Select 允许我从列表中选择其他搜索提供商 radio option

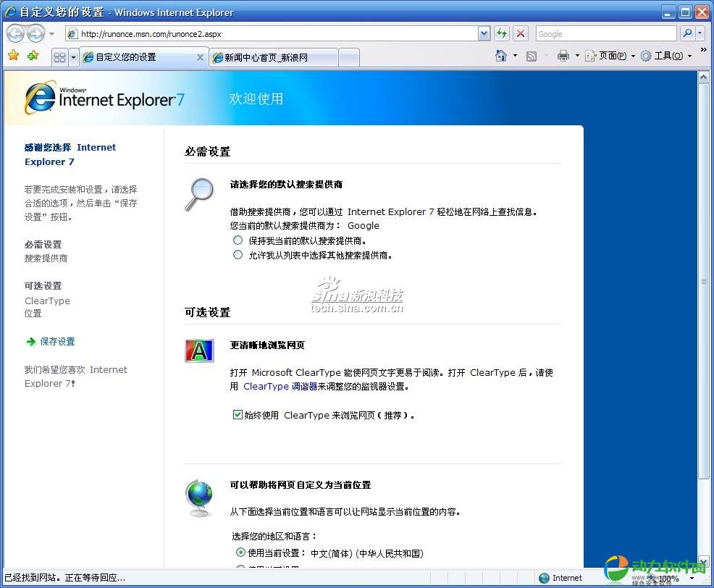[x=238, y=254]
